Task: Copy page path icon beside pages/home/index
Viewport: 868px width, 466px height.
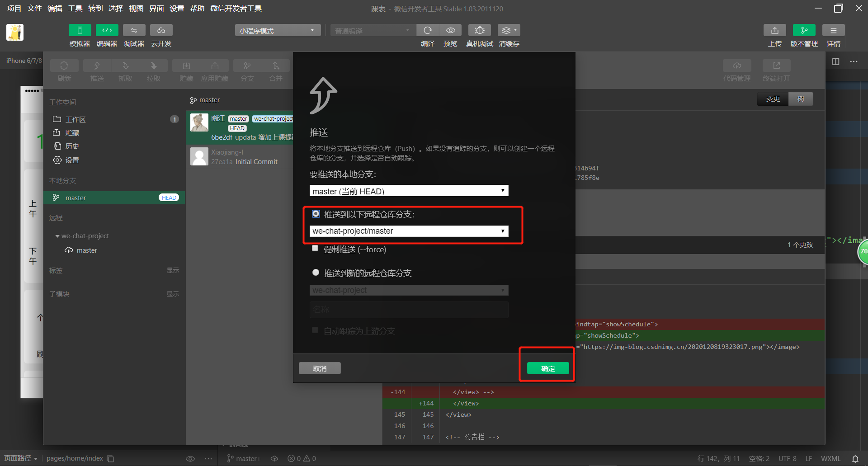Action: point(110,459)
